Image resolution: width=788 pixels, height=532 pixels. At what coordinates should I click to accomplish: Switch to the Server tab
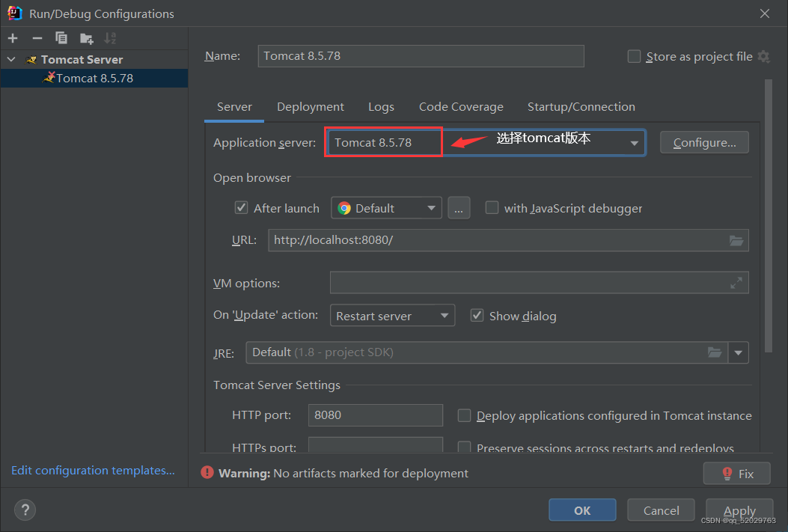coord(234,107)
